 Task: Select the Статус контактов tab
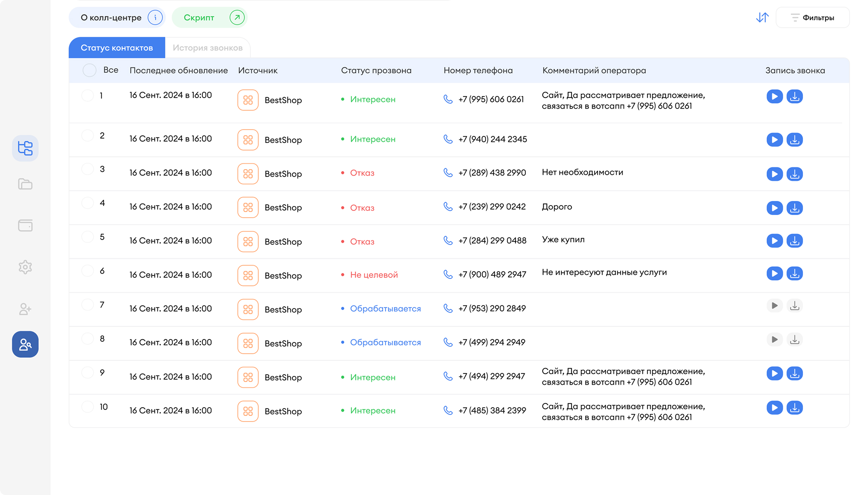(116, 48)
